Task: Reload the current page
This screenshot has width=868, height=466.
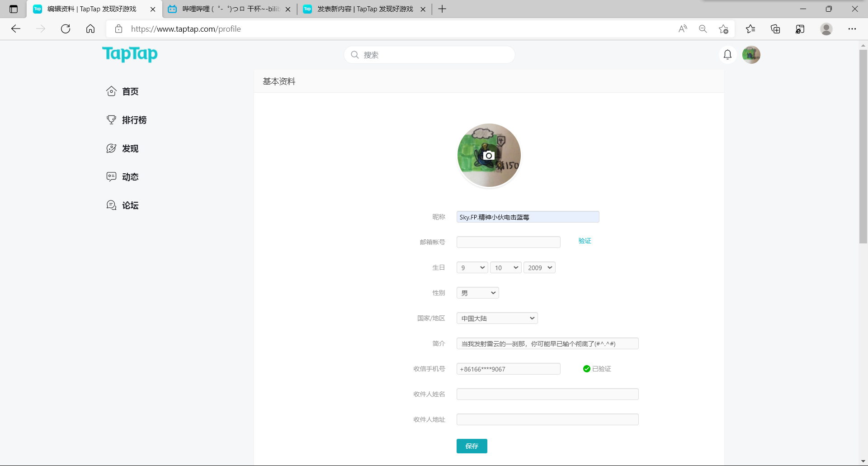Action: (x=66, y=29)
